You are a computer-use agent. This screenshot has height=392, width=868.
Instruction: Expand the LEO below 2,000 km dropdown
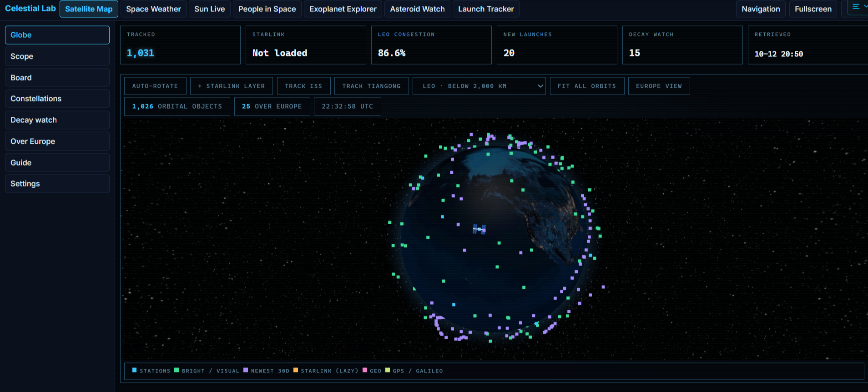[479, 86]
